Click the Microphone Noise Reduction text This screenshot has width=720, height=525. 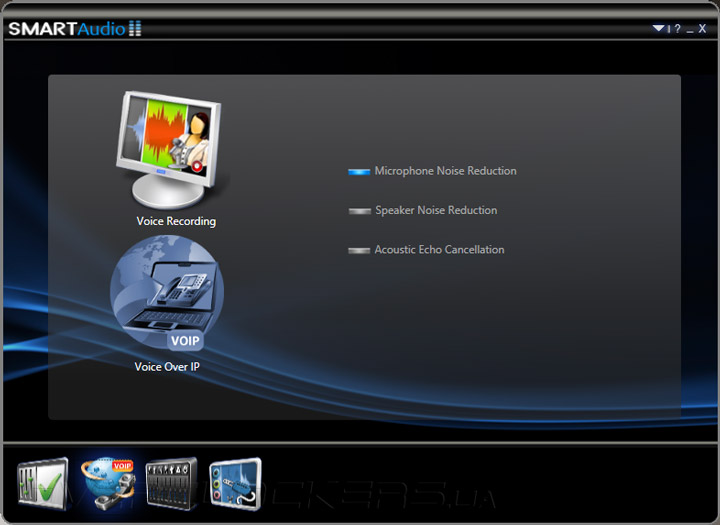445,171
